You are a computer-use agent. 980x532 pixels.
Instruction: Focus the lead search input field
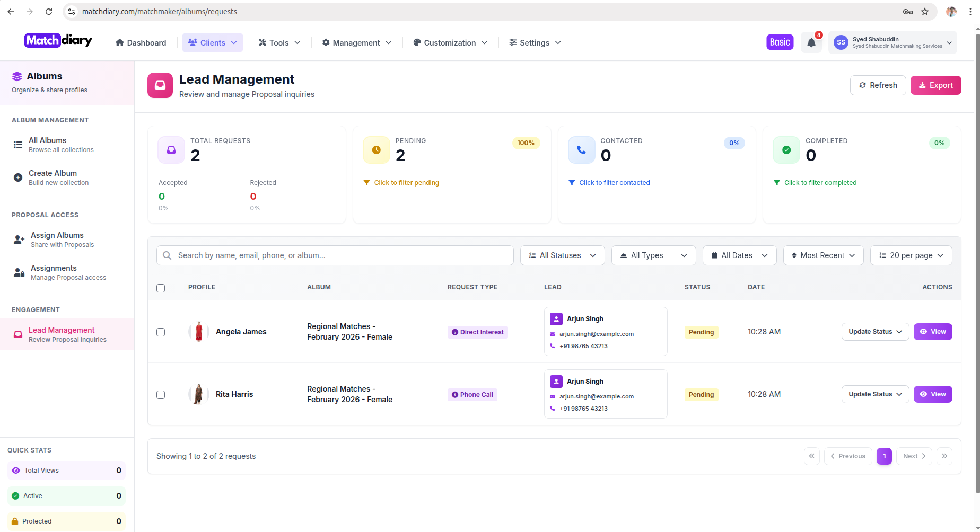pos(339,255)
